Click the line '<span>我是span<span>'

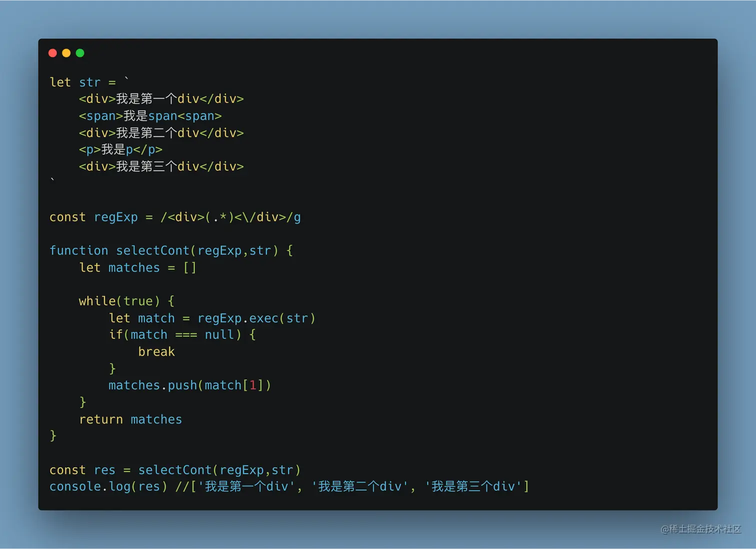pos(150,116)
